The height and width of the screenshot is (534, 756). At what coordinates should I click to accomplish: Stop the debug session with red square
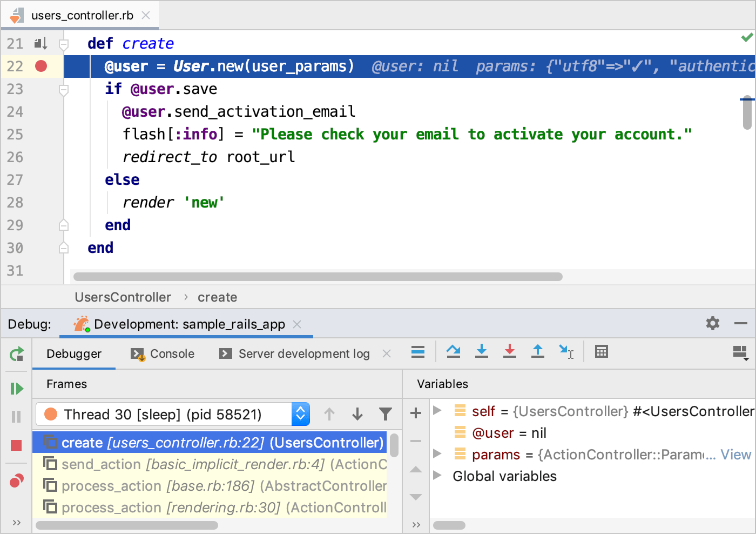click(x=16, y=445)
